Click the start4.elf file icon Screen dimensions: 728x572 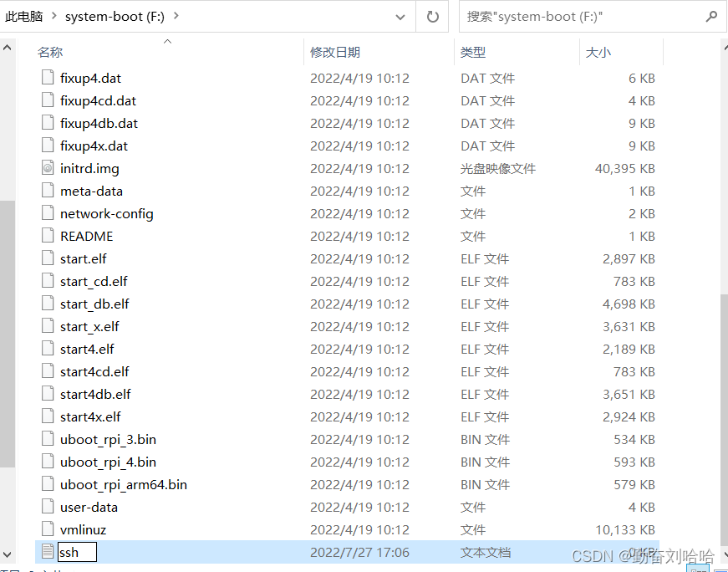[x=48, y=349]
